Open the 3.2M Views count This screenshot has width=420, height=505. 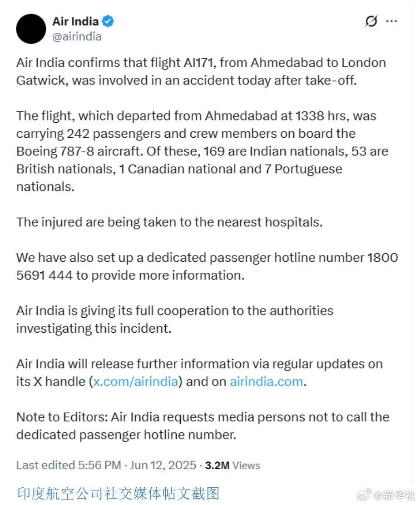tap(232, 465)
